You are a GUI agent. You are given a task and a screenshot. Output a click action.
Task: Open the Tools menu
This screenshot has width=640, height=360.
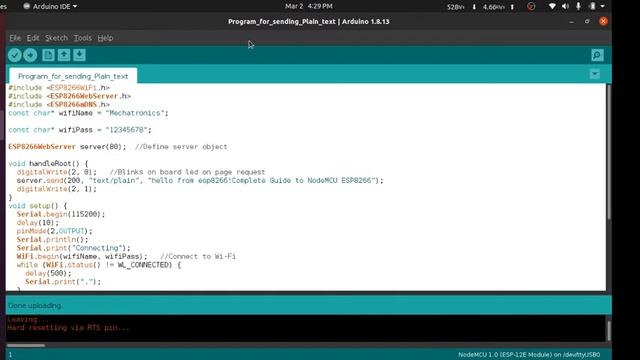click(82, 38)
